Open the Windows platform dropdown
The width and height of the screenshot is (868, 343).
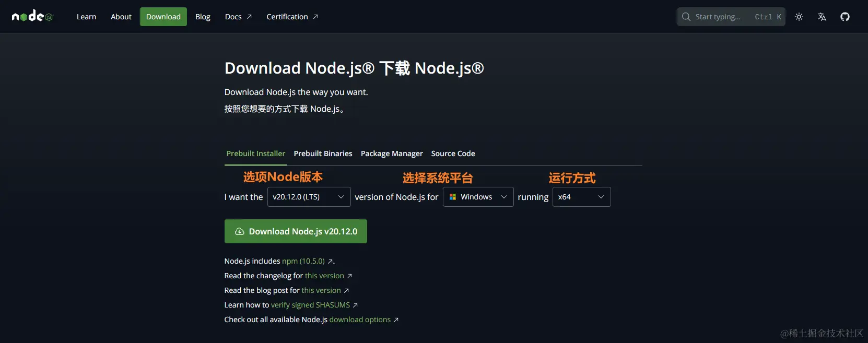click(x=478, y=197)
